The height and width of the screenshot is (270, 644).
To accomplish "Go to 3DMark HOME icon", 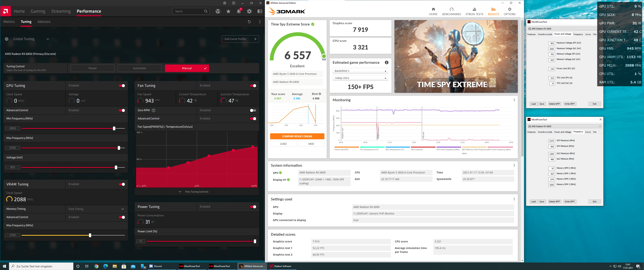I will (433, 9).
